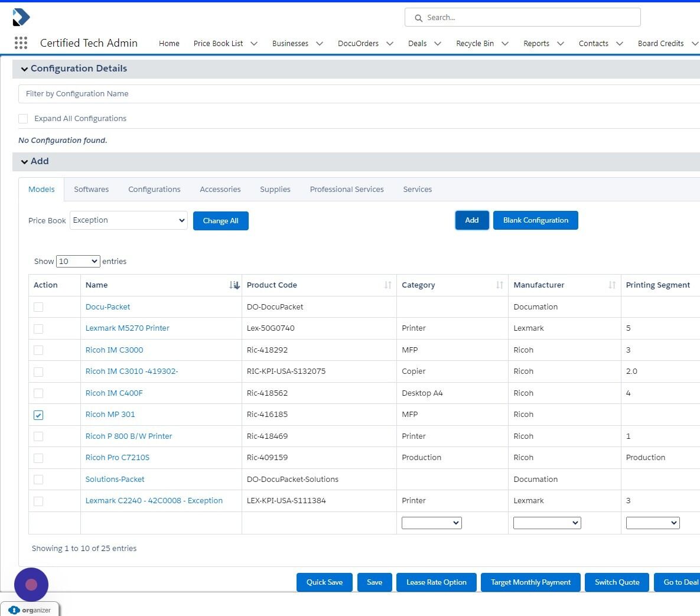The height and width of the screenshot is (616, 700).
Task: Click the Blank Configuration button
Action: [535, 220]
